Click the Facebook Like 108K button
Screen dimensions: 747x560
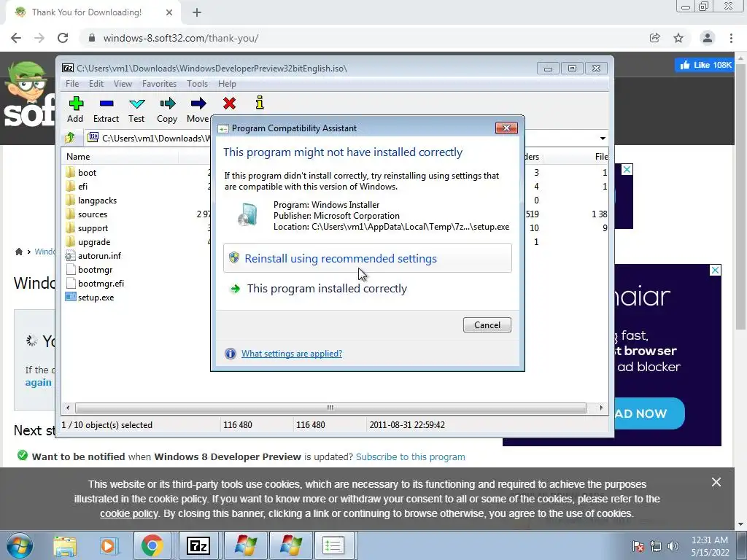coord(705,65)
